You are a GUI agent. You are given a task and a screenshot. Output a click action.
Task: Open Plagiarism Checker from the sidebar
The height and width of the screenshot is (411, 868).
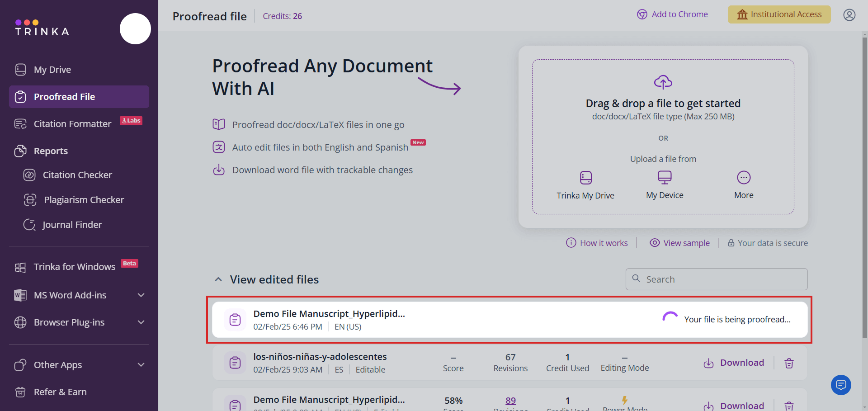pyautogui.click(x=84, y=200)
